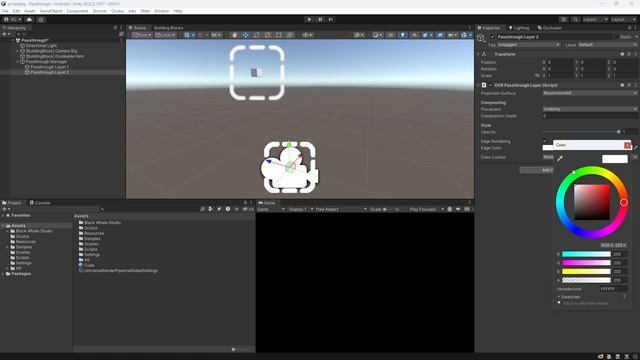The width and height of the screenshot is (640, 360).
Task: Open the Play Focused dropdown
Action: [426, 209]
